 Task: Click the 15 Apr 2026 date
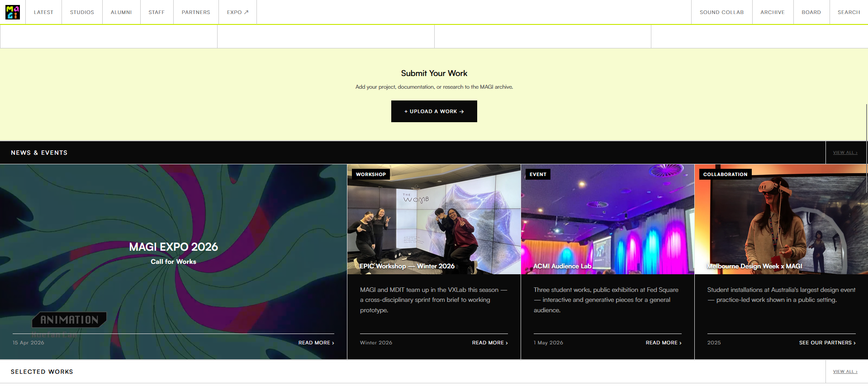click(x=28, y=343)
